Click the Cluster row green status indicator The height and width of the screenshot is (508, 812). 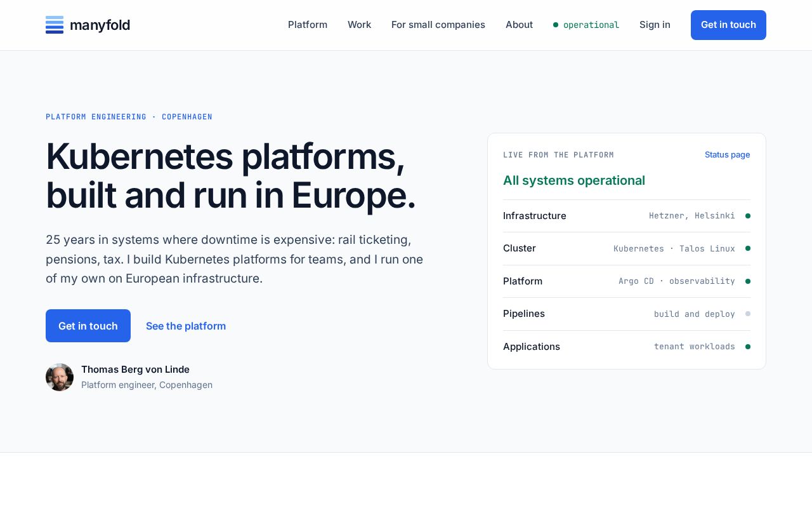748,248
